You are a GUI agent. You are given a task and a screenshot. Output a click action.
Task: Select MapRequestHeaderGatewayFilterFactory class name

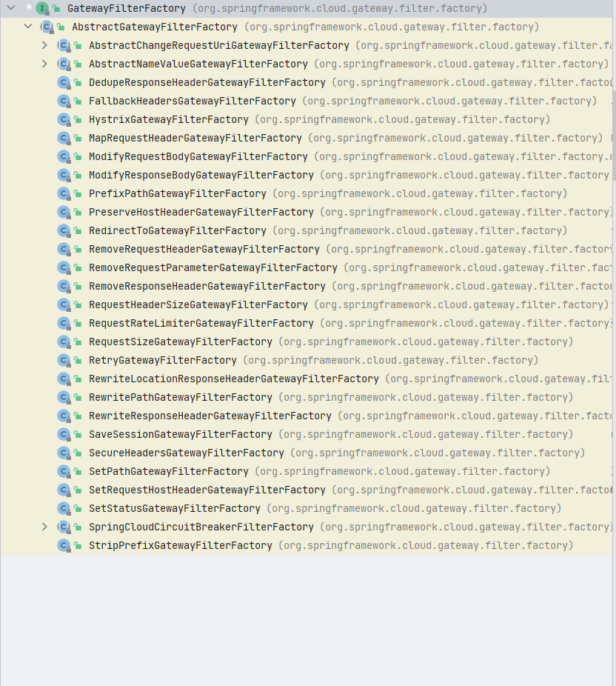pyautogui.click(x=195, y=138)
